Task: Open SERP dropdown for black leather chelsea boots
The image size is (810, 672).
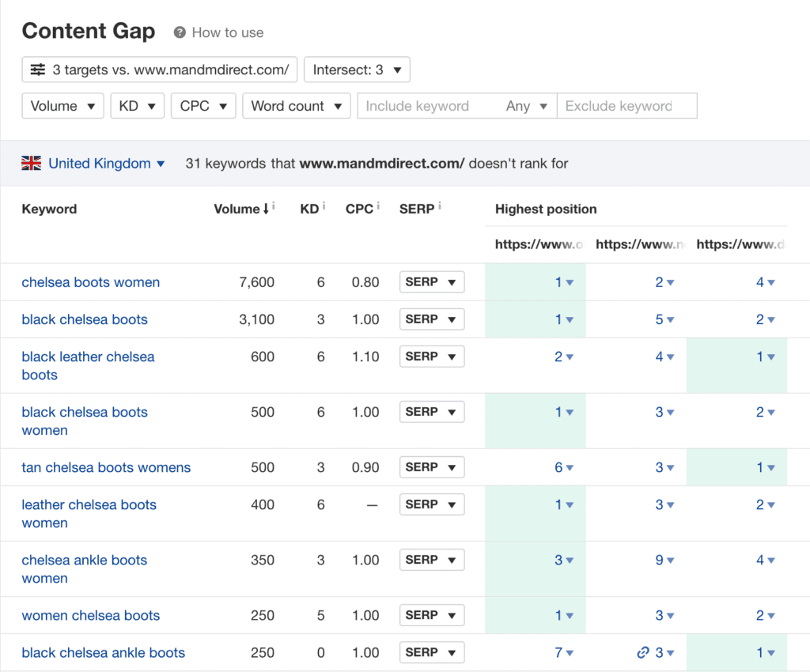Action: tap(432, 356)
